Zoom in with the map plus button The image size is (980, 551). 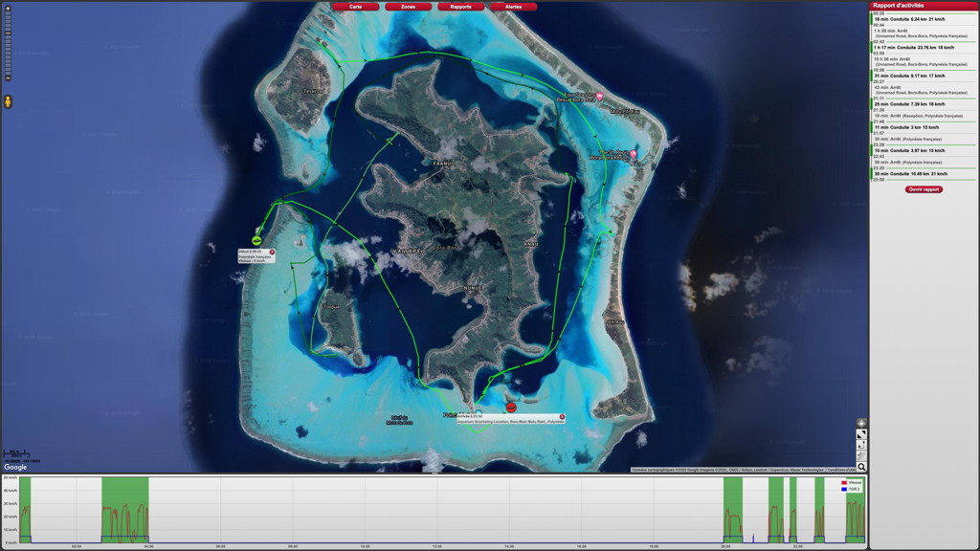pyautogui.click(x=8, y=9)
